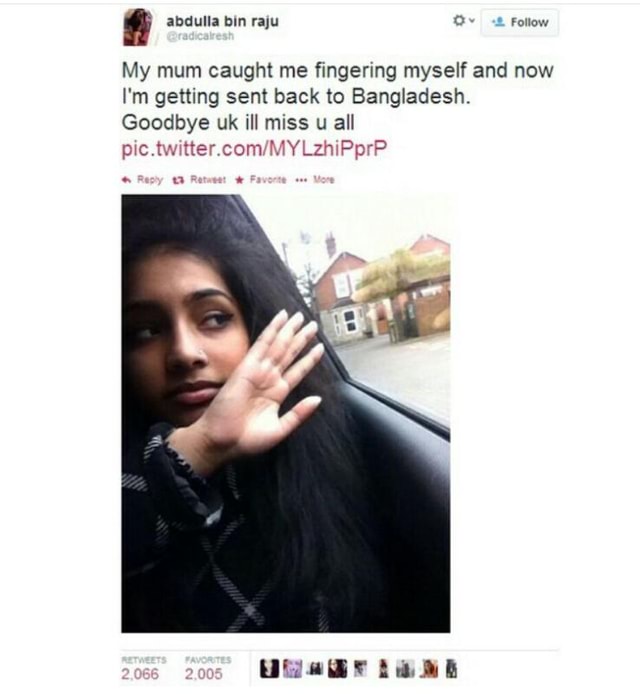The height and width of the screenshot is (694, 640).
Task: Click the RETWEETS label
Action: pos(144,659)
